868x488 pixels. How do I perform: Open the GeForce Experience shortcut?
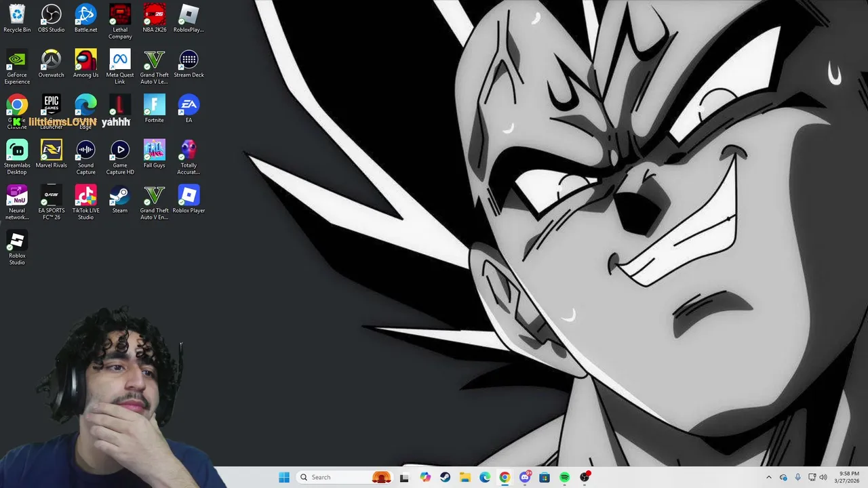[17, 67]
